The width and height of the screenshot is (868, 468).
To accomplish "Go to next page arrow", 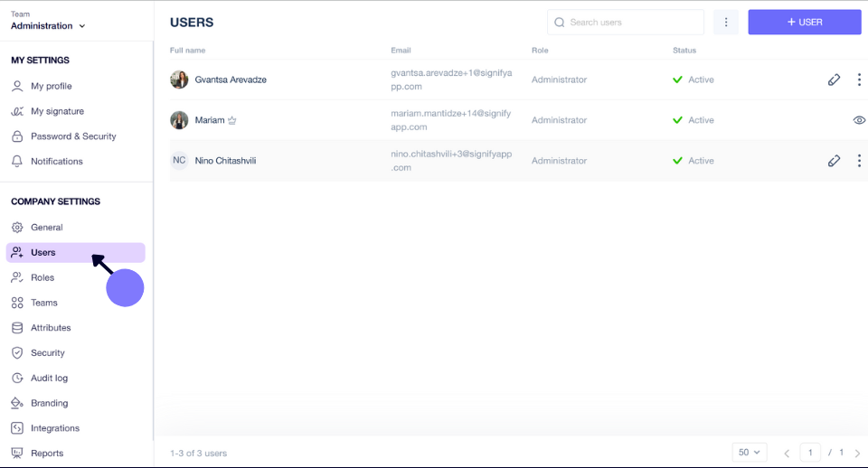I will click(x=857, y=453).
